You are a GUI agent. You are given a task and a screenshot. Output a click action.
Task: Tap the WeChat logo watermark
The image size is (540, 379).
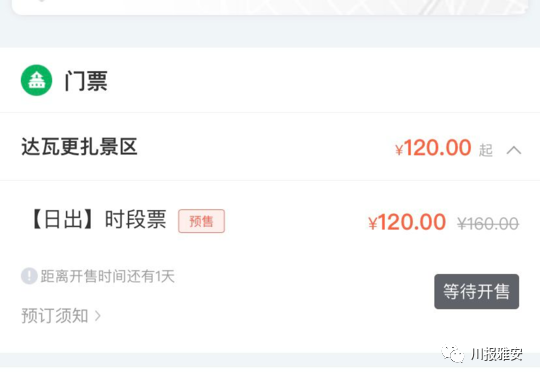tap(453, 354)
